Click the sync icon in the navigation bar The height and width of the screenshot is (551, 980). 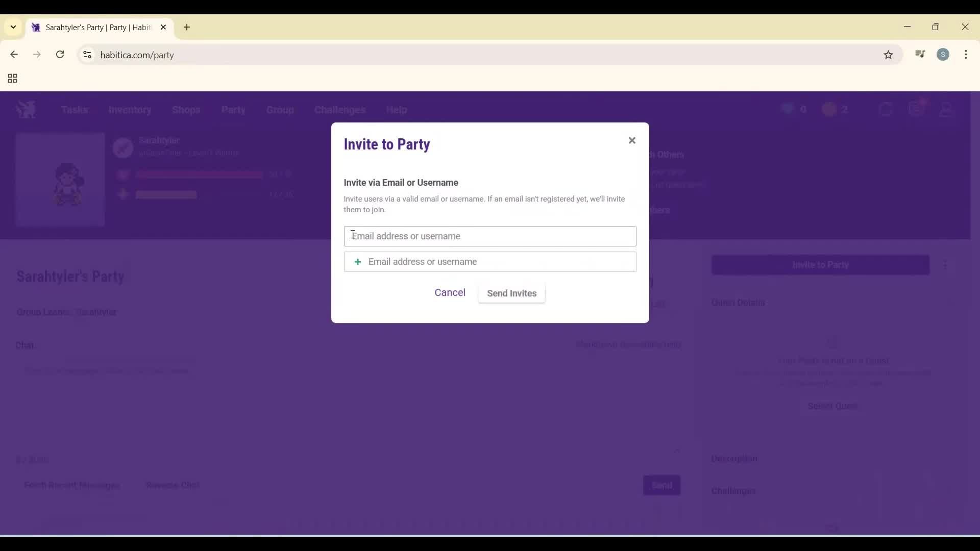886,109
